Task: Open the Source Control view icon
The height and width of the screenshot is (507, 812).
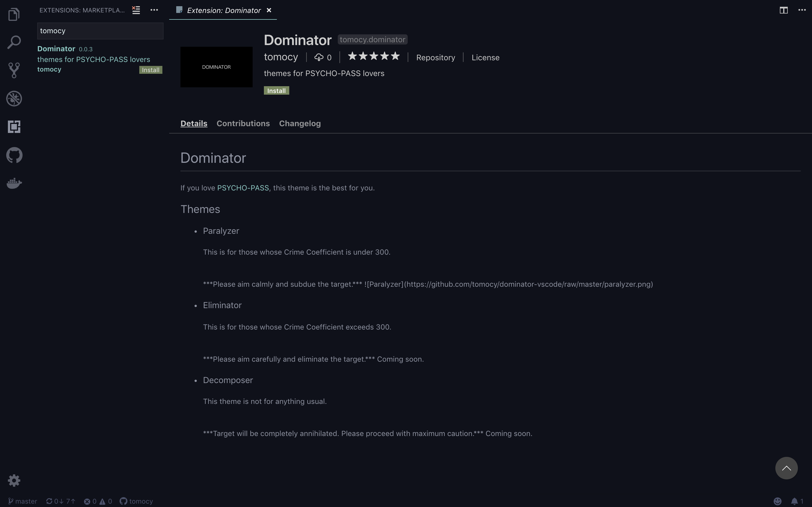Action: [x=14, y=70]
